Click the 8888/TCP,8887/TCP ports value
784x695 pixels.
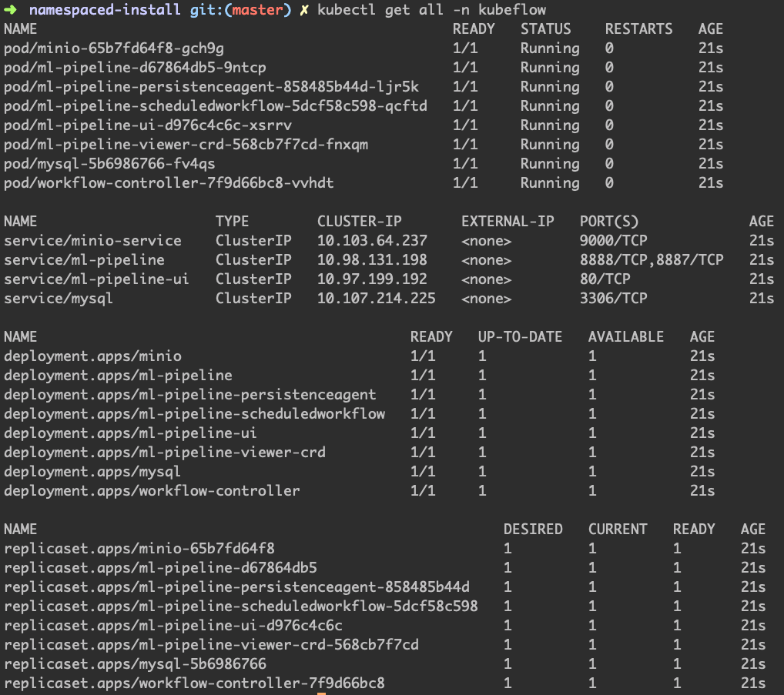tap(652, 260)
